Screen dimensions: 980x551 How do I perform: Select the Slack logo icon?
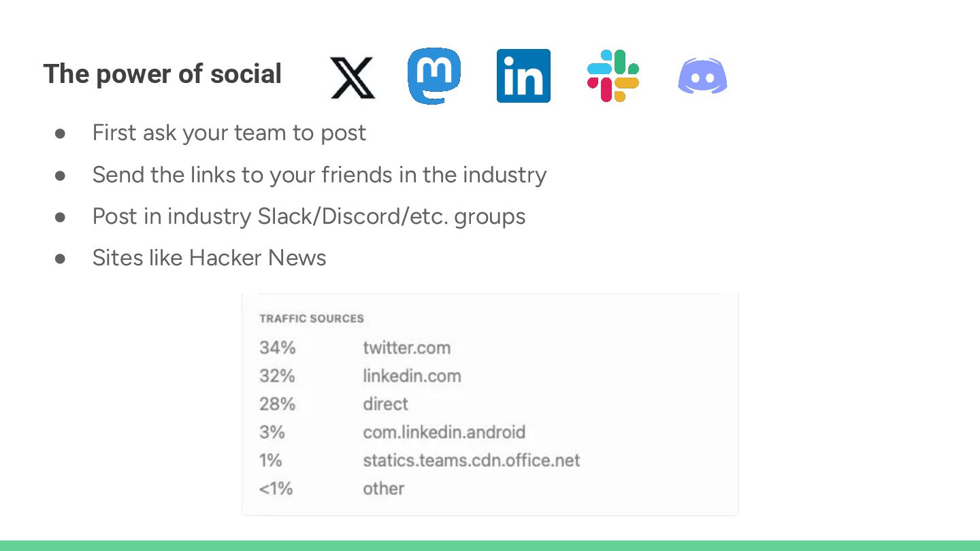click(613, 76)
